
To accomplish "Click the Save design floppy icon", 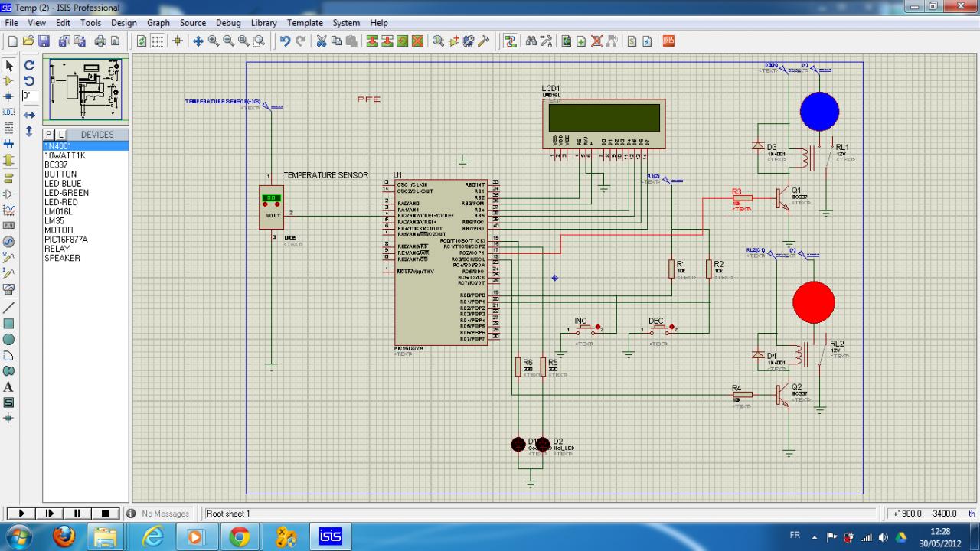I will pyautogui.click(x=44, y=41).
